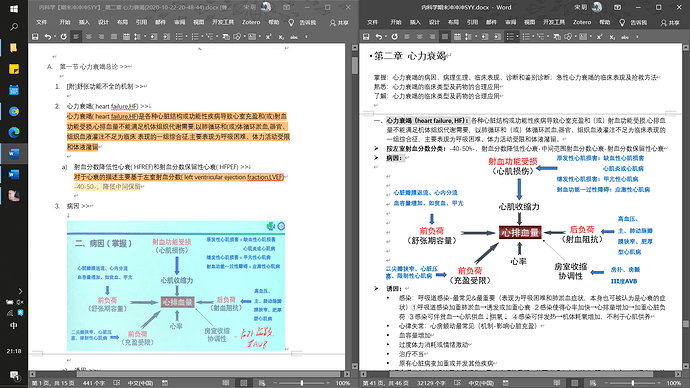Open Sticky Notes from taskbar
The image size is (690, 388).
(14, 69)
